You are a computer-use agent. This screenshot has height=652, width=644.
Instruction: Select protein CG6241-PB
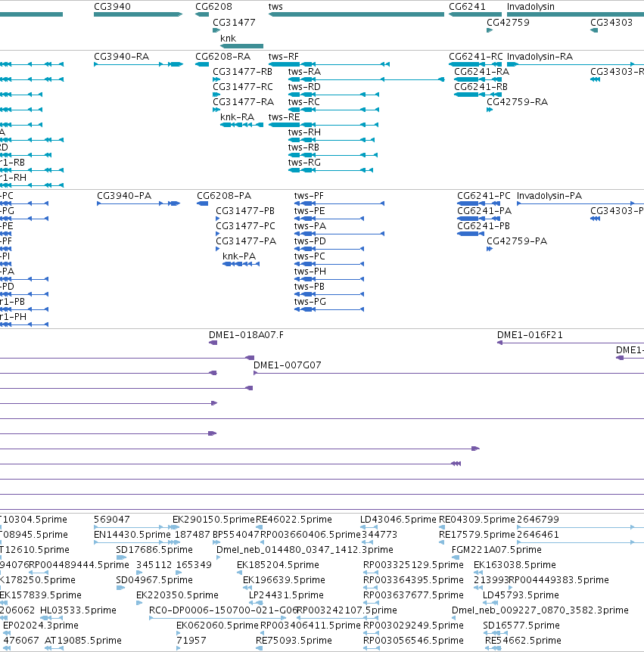(x=484, y=226)
